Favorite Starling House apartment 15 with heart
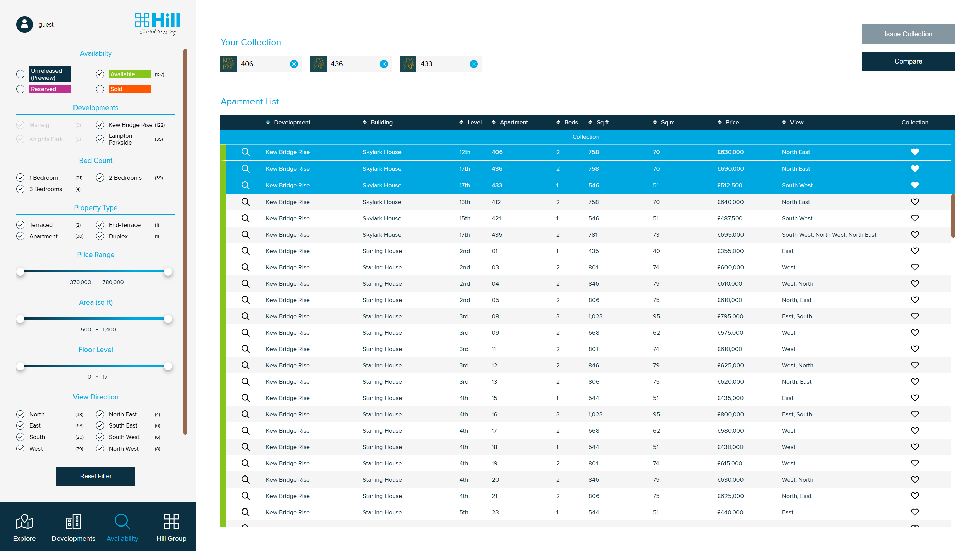 (915, 398)
